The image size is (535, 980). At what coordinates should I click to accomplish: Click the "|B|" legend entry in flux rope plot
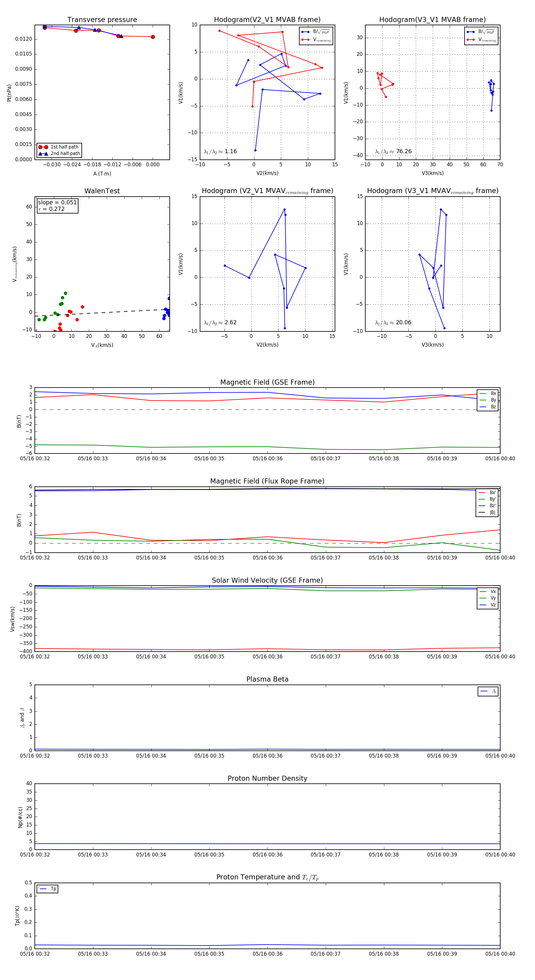487,513
